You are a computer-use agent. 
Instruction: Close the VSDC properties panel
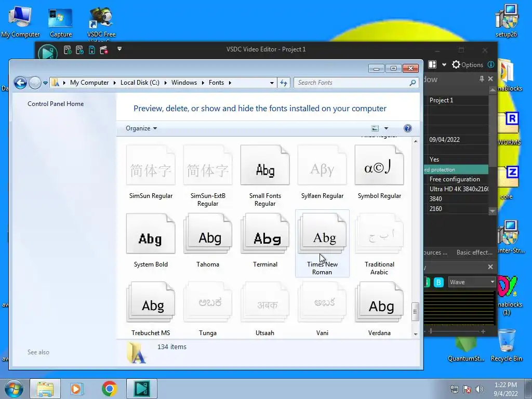click(x=490, y=79)
